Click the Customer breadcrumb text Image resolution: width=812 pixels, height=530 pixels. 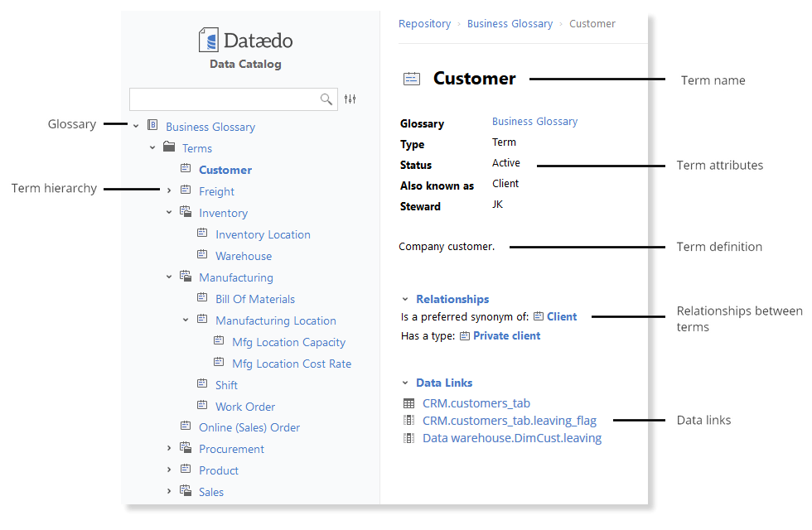pos(592,24)
